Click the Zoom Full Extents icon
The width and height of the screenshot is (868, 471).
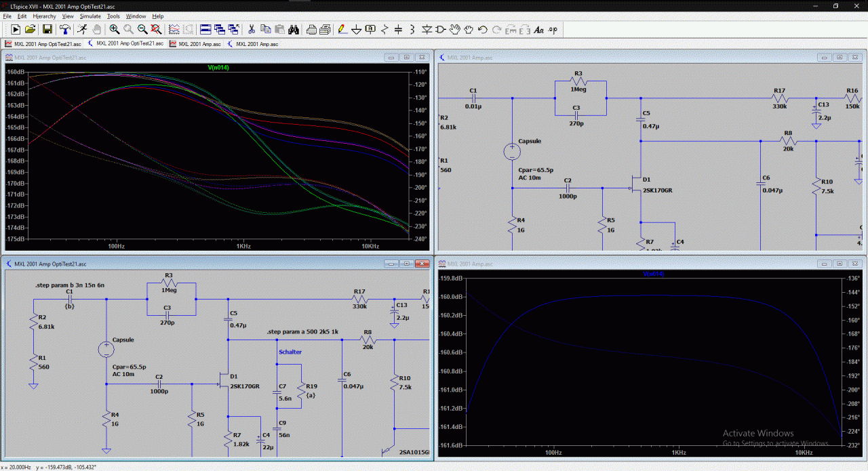[x=156, y=29]
